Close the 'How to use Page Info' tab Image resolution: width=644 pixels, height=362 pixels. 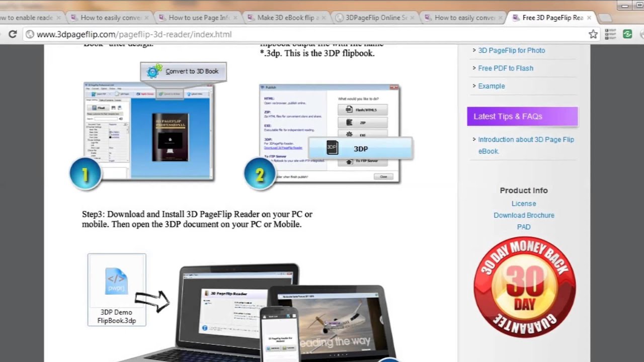[235, 18]
